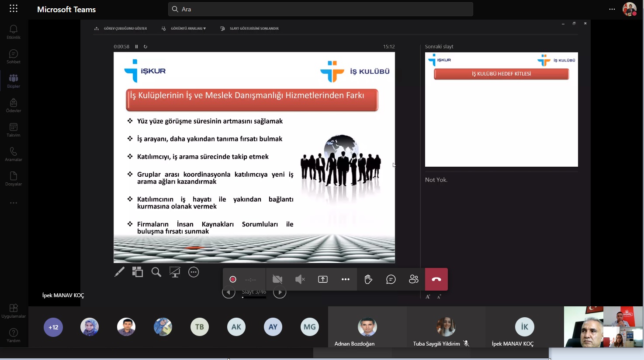Open Görüntü Ayarları dropdown
The width and height of the screenshot is (644, 360).
click(x=184, y=28)
